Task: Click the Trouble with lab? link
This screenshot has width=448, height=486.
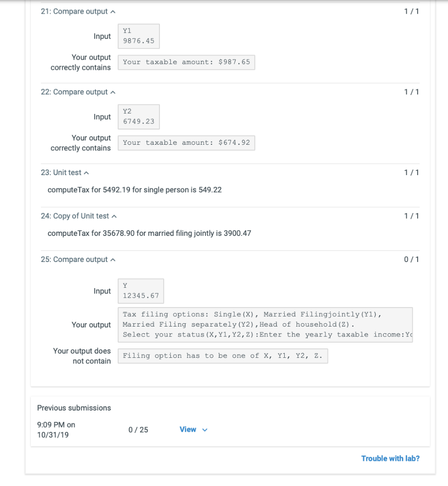Action: coord(390,458)
